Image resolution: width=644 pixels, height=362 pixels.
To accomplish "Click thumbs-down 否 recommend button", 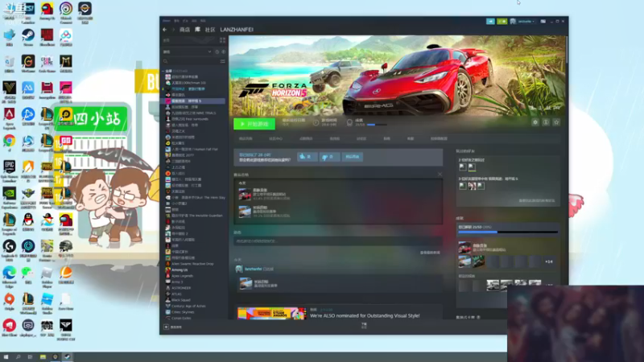I will [329, 156].
